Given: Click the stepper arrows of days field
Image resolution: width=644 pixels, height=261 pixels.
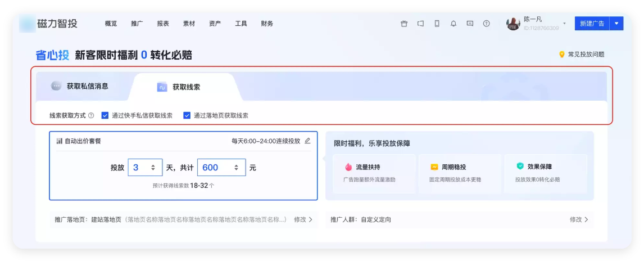Looking at the screenshot, I should point(153,168).
